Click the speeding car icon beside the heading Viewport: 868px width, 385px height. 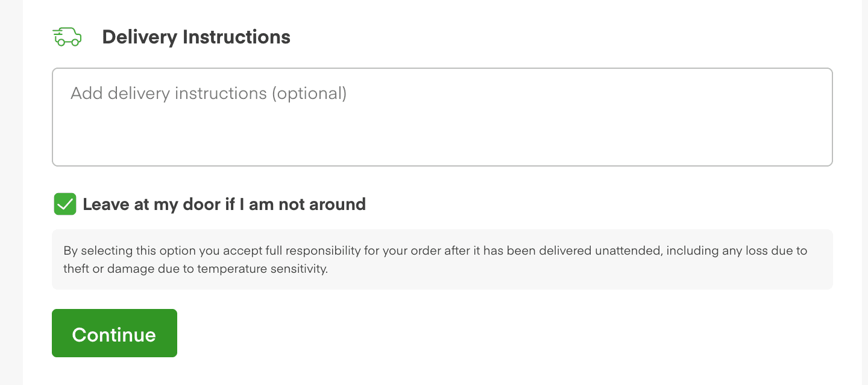click(67, 37)
